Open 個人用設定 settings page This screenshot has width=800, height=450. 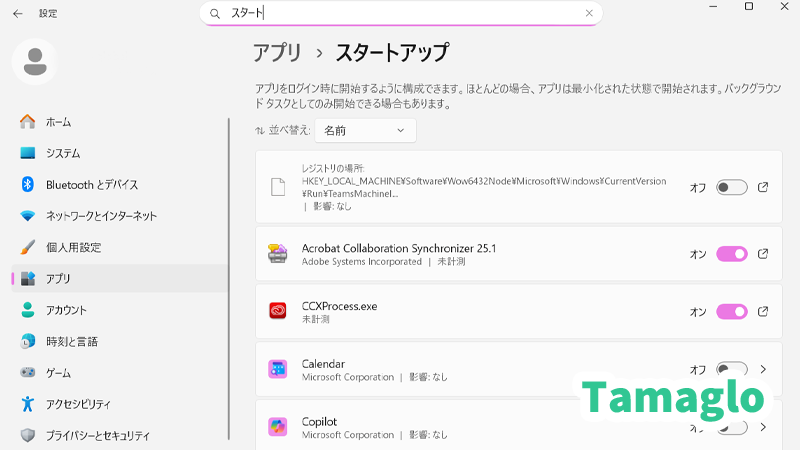[x=73, y=247]
